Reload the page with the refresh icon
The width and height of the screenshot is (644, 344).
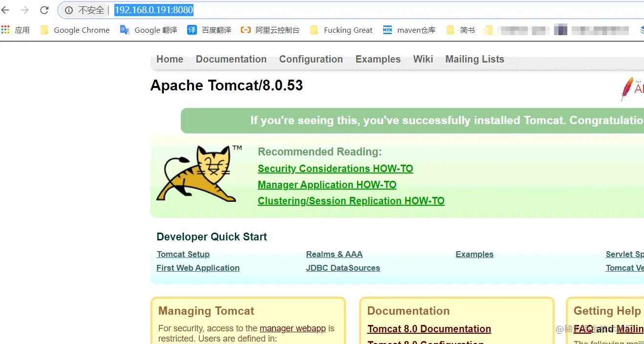point(44,10)
